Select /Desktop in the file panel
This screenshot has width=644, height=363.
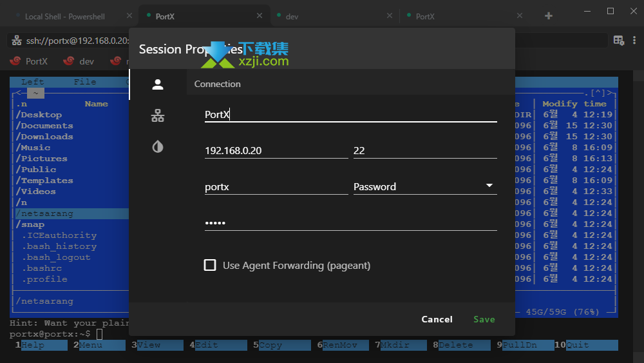[39, 115]
